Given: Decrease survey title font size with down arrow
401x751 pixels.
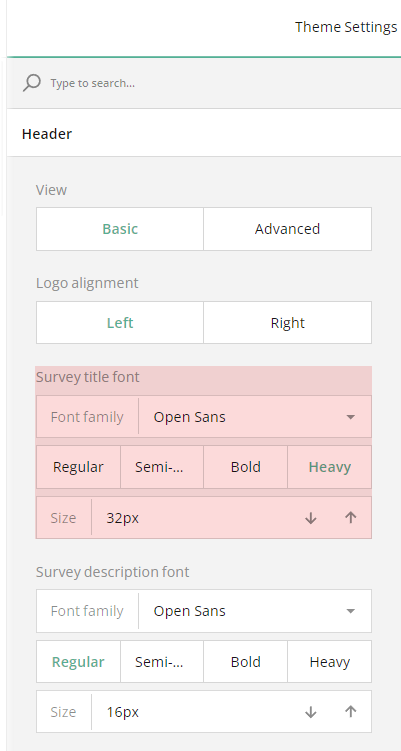Looking at the screenshot, I should point(311,518).
